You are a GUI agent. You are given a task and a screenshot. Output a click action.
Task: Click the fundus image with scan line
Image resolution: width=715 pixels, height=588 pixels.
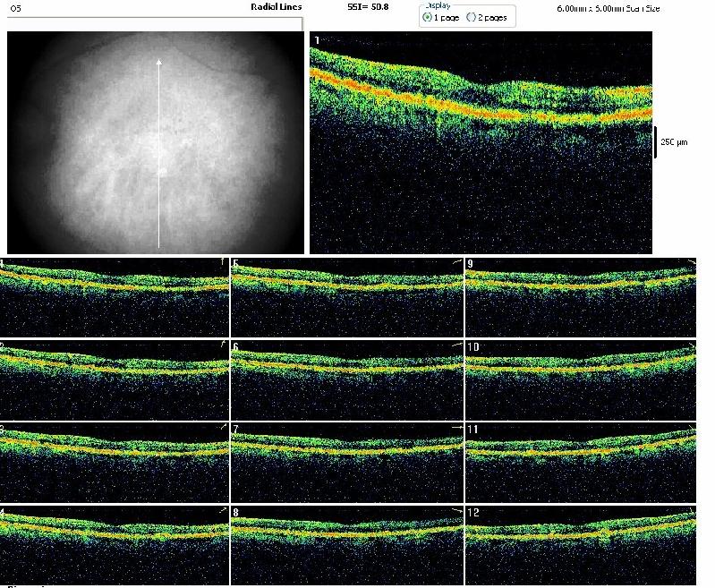point(155,143)
